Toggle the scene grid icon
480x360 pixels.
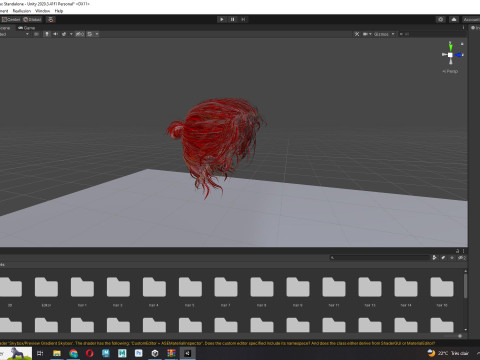[90, 34]
